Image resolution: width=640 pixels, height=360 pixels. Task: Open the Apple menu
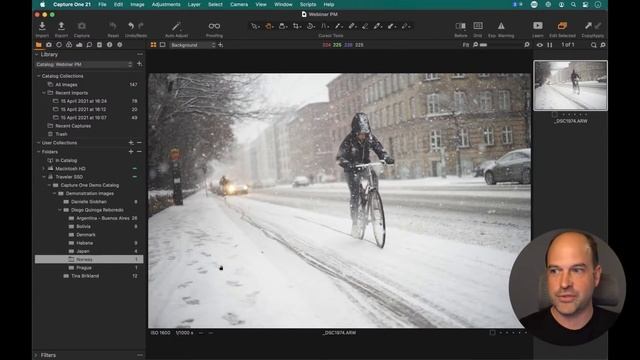click(42, 4)
